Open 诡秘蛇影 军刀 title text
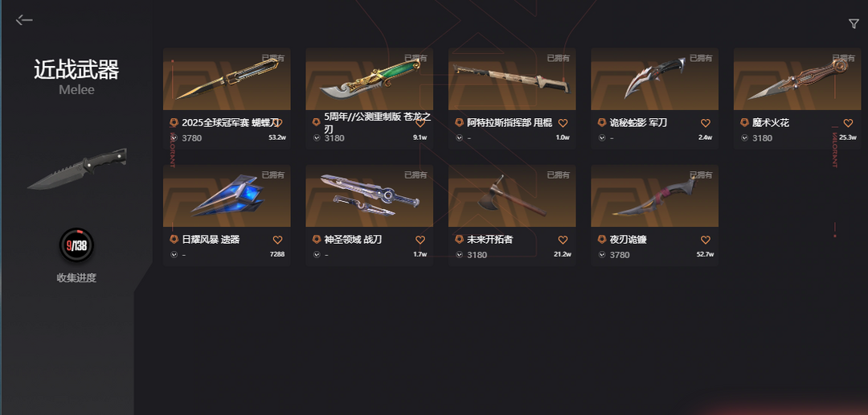The height and width of the screenshot is (415, 868). coord(638,123)
